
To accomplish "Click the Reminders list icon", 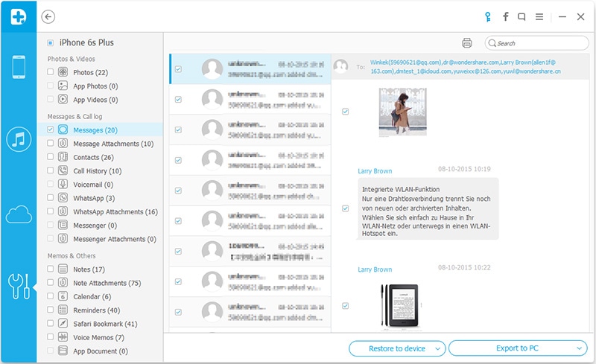I will pos(63,310).
